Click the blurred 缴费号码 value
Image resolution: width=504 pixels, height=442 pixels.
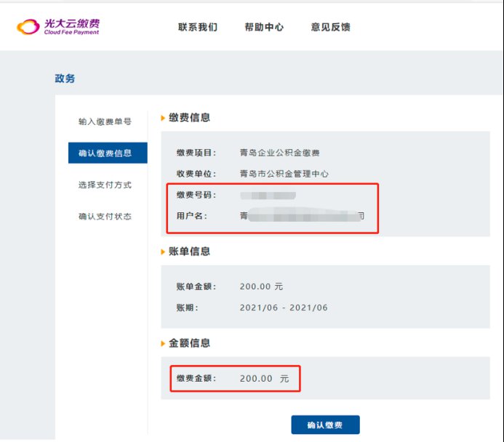coord(268,196)
